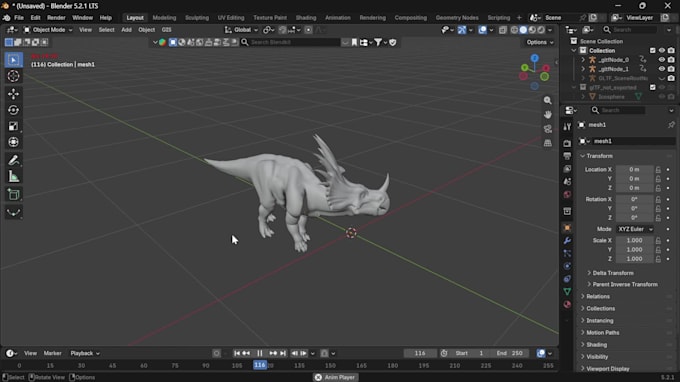Screen dimensions: 680x382
Task: Open the Scene properties tab
Action: 567,182
